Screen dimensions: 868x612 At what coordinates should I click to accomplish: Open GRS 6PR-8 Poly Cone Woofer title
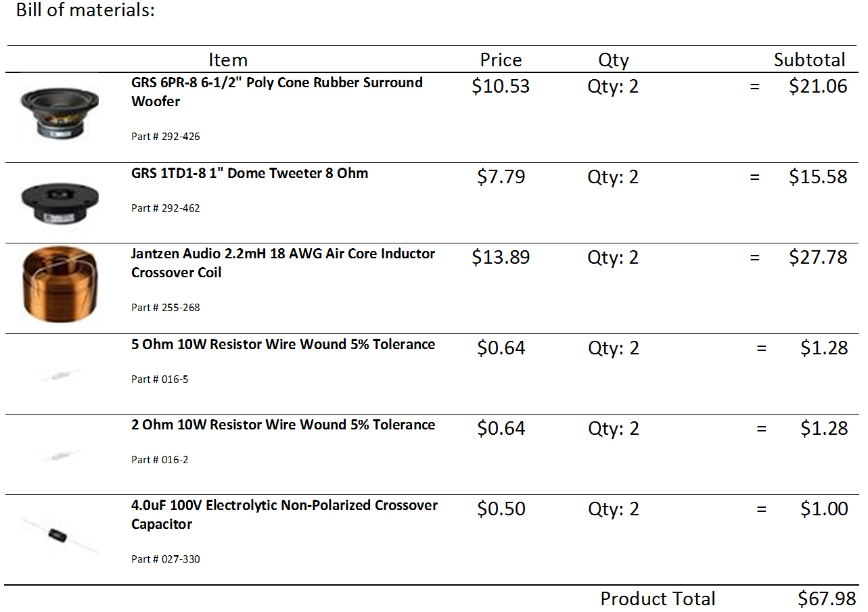pyautogui.click(x=277, y=92)
